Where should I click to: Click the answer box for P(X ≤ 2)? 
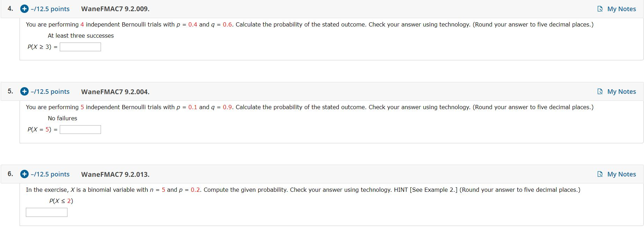coord(46,212)
